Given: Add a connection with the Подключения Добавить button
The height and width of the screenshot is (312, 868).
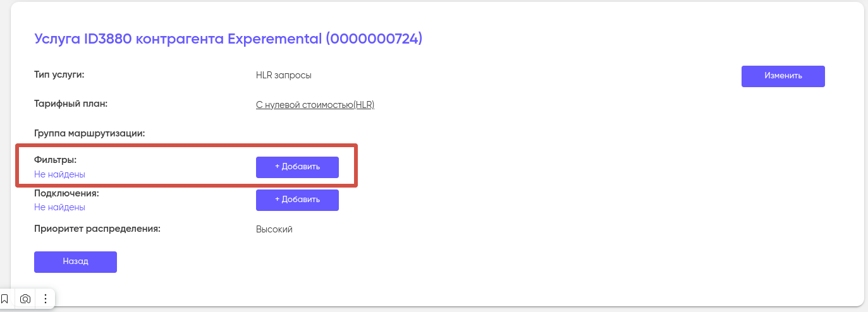Looking at the screenshot, I should pos(297,200).
